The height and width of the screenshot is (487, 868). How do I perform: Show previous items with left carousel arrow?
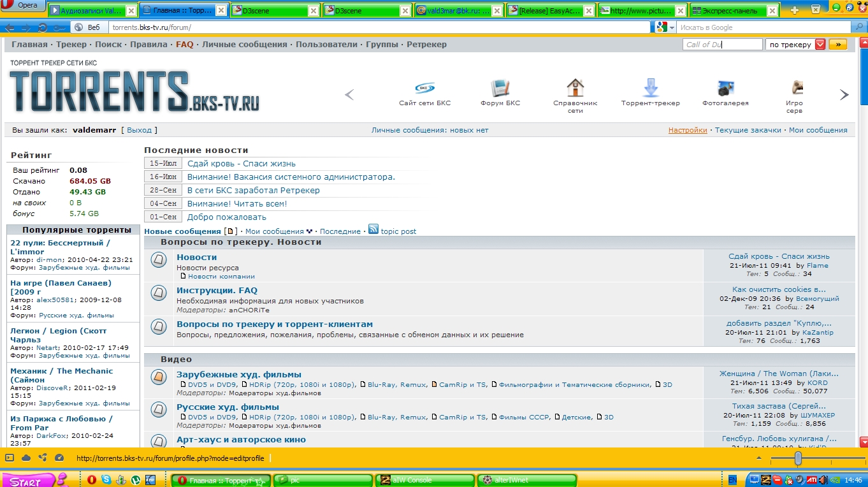349,95
